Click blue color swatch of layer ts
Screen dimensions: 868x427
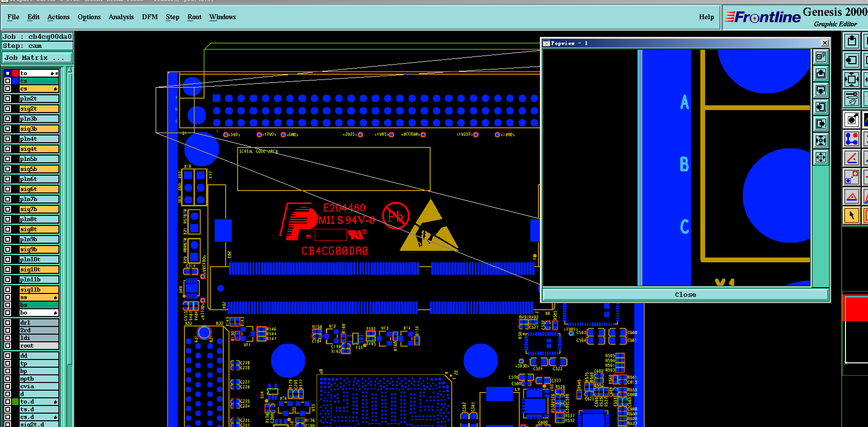click(15, 81)
